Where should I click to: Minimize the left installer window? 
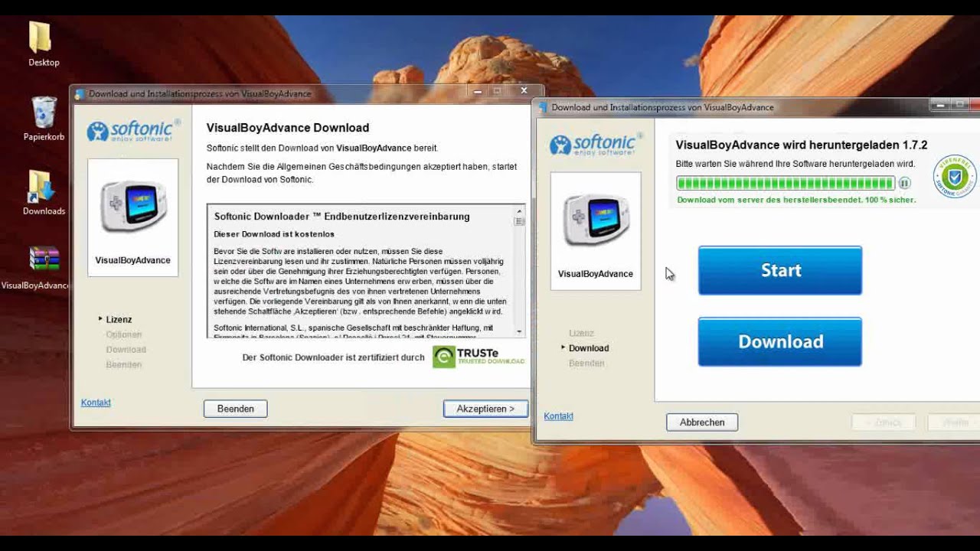478,91
